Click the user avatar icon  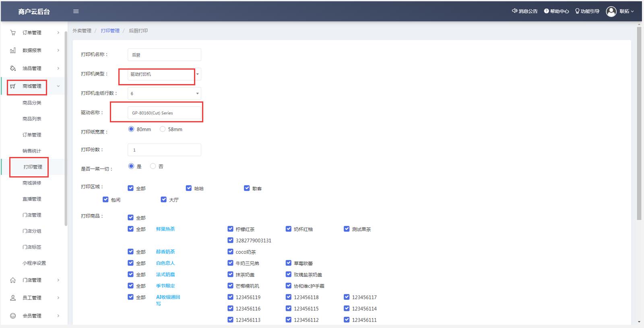tap(611, 11)
